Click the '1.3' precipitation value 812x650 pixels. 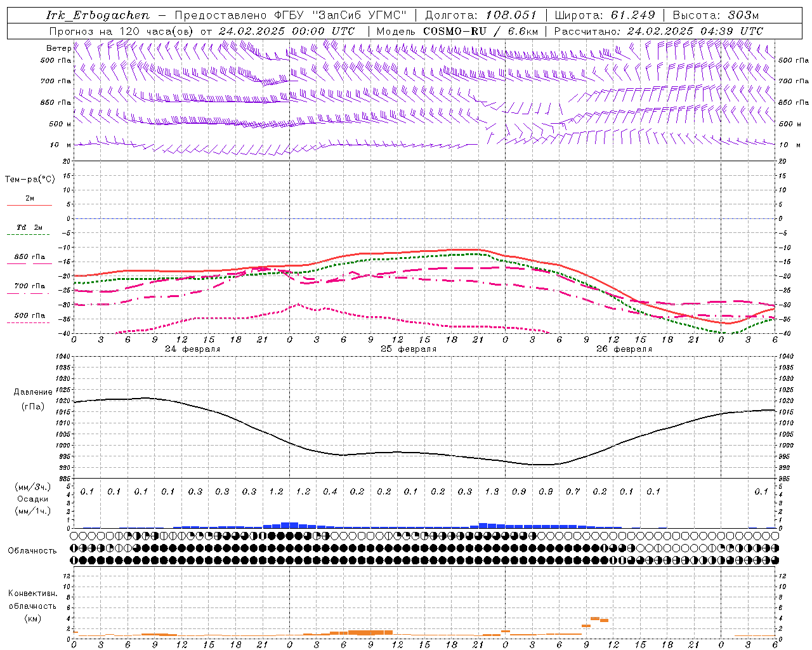492,491
